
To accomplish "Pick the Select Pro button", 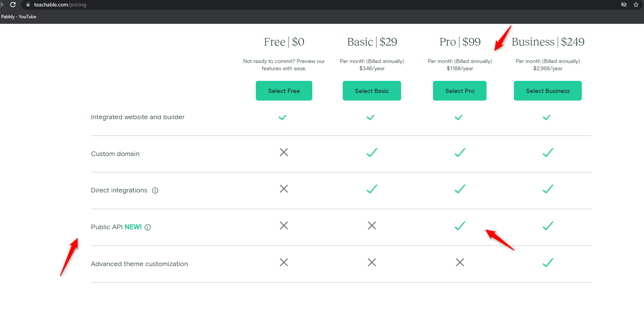I will click(x=460, y=91).
